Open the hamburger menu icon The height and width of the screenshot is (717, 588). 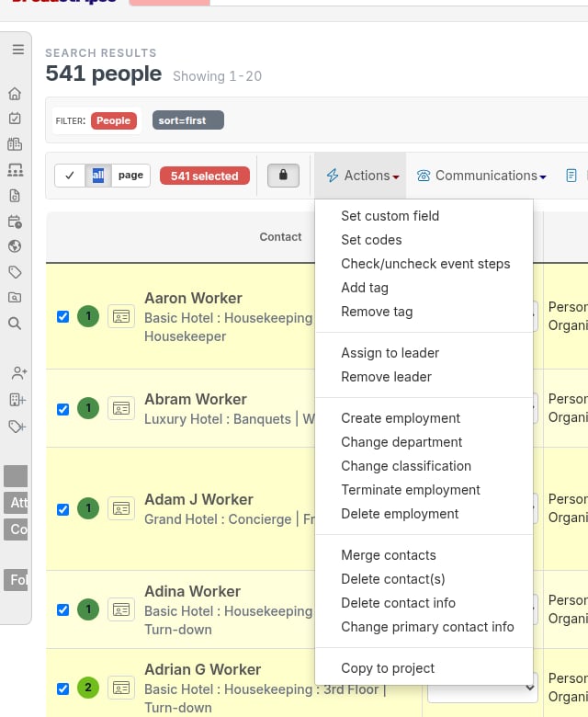pos(17,50)
